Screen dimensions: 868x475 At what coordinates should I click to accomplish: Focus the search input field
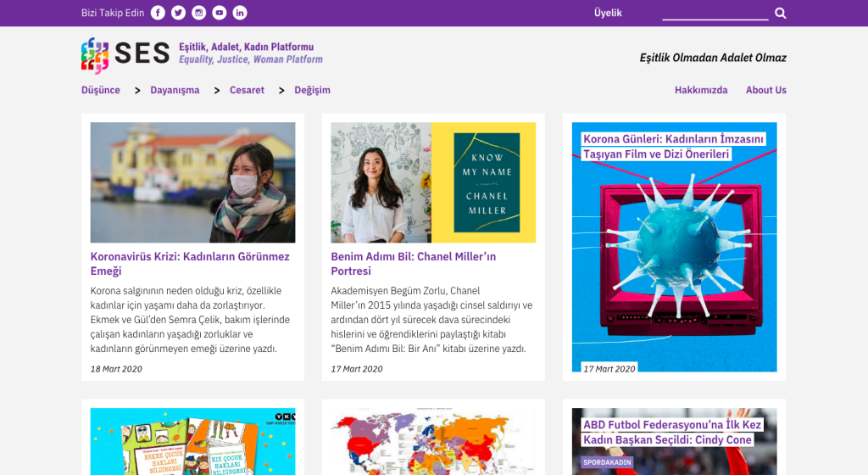point(715,14)
